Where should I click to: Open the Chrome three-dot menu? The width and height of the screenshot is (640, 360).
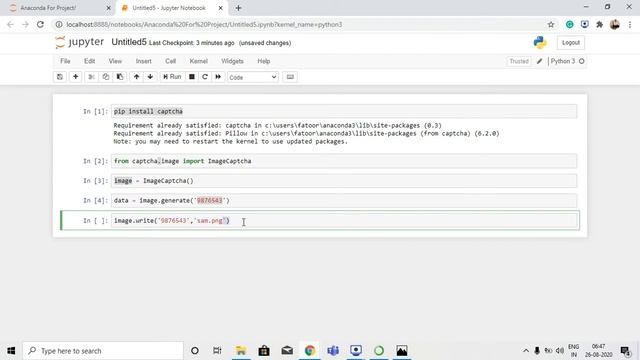click(x=630, y=24)
